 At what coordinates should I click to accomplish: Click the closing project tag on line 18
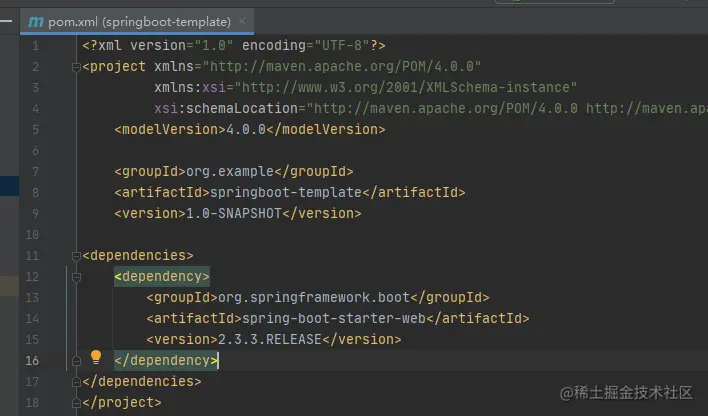pyautogui.click(x=122, y=402)
